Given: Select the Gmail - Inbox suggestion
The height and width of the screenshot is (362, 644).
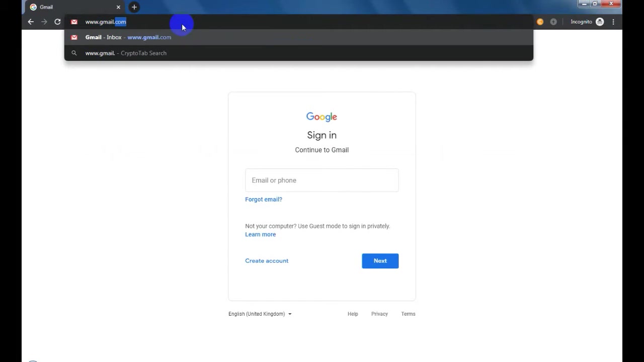Looking at the screenshot, I should 299,37.
